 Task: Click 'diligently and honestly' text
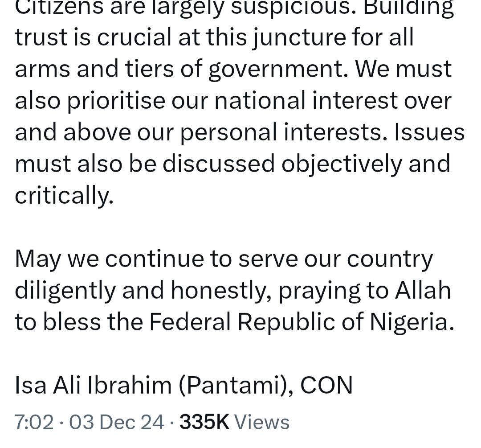click(143, 291)
